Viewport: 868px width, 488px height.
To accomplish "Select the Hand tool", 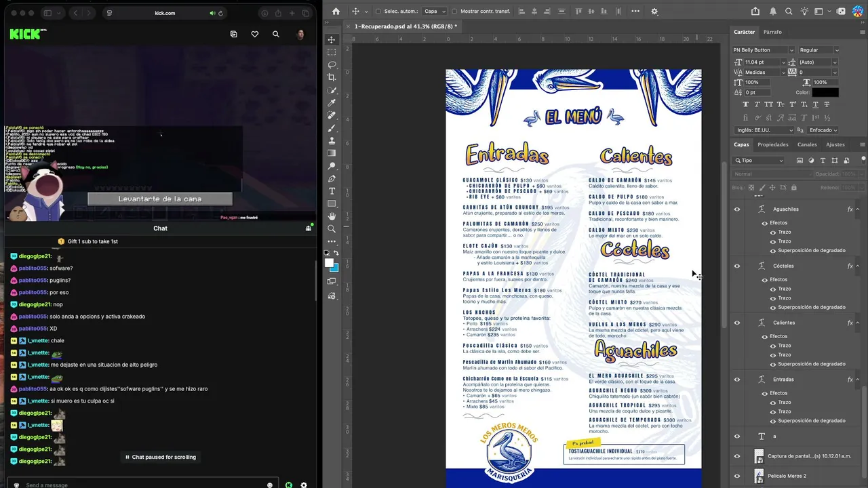I will point(332,216).
